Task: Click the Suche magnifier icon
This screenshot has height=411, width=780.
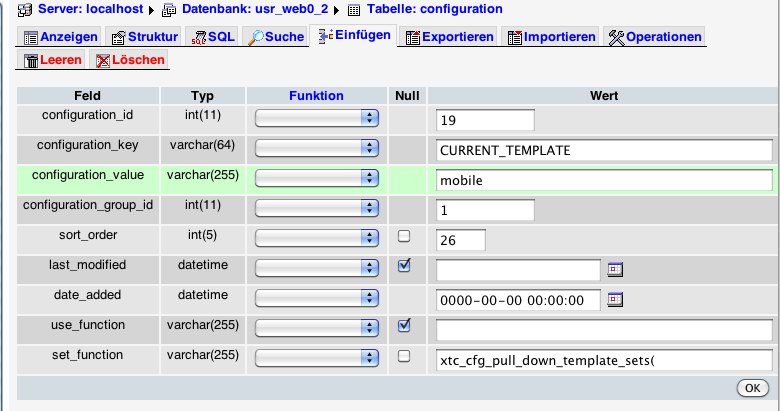Action: point(257,38)
